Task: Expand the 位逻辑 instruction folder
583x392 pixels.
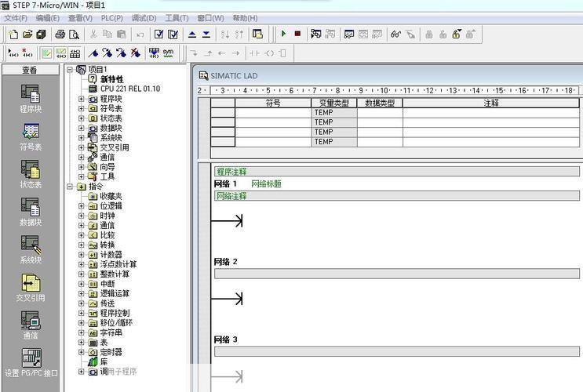Action: click(x=81, y=206)
